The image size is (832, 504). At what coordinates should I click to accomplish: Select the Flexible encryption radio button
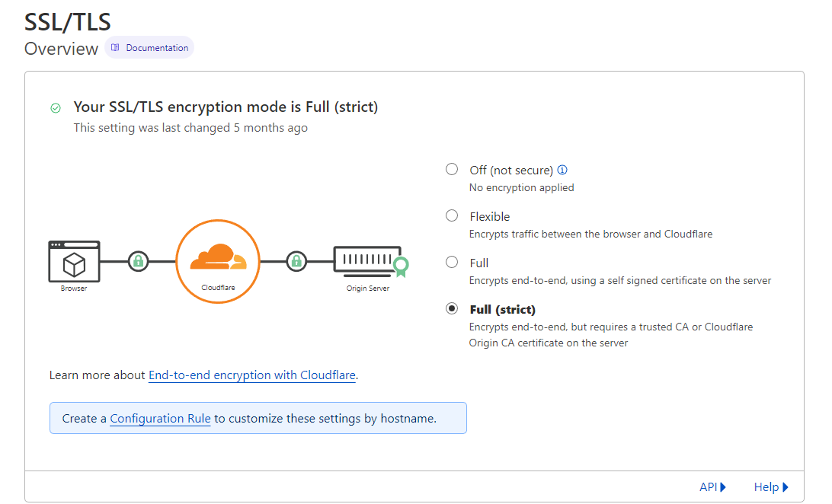(452, 216)
